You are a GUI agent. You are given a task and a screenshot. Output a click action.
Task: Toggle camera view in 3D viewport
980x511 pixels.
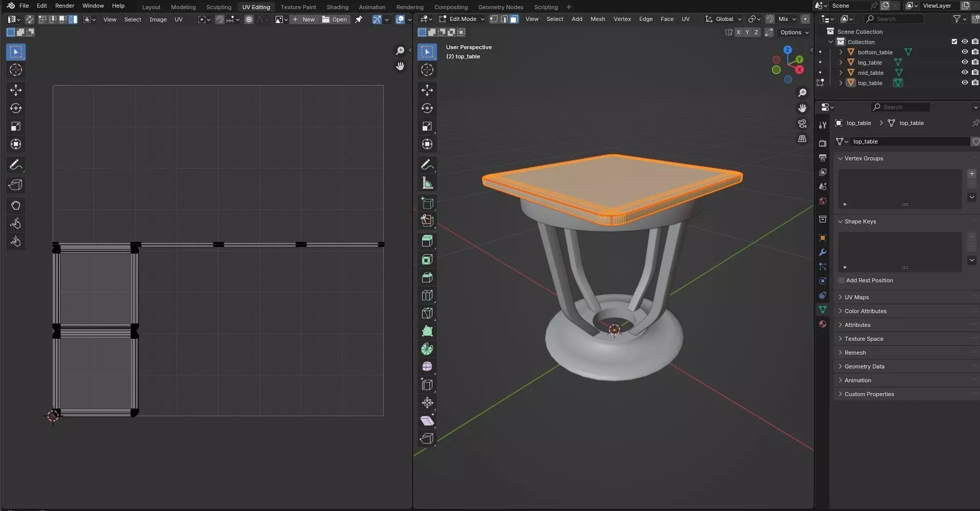point(802,124)
